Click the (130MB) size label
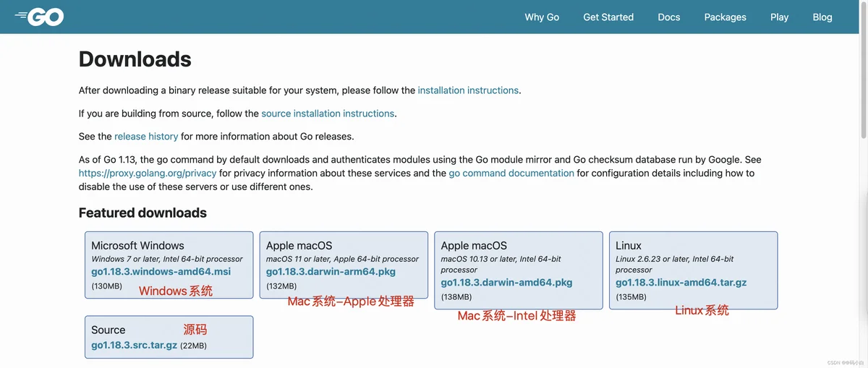The image size is (868, 368). point(107,286)
